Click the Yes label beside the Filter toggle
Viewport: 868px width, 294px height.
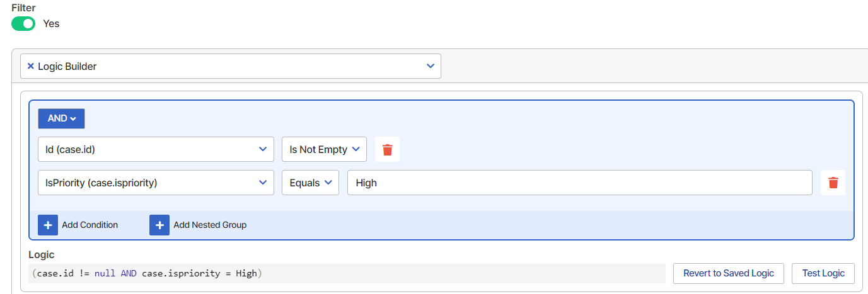pyautogui.click(x=51, y=23)
